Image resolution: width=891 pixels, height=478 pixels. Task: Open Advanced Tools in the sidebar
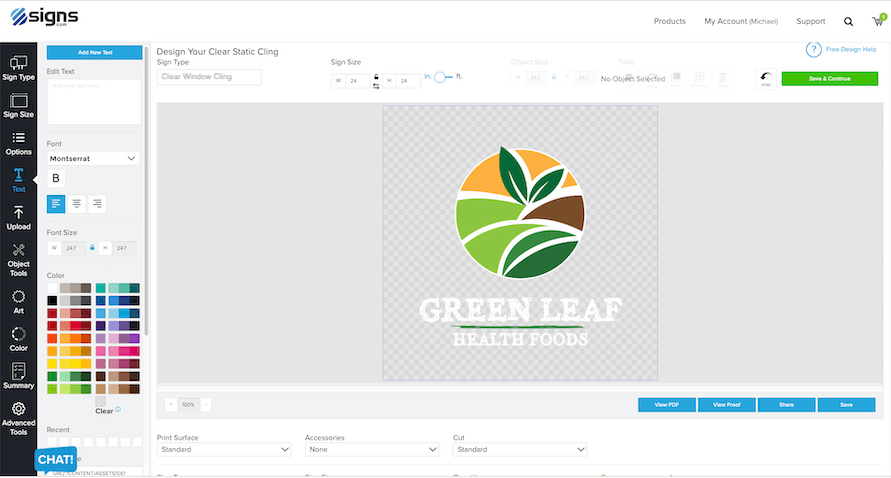coord(18,419)
